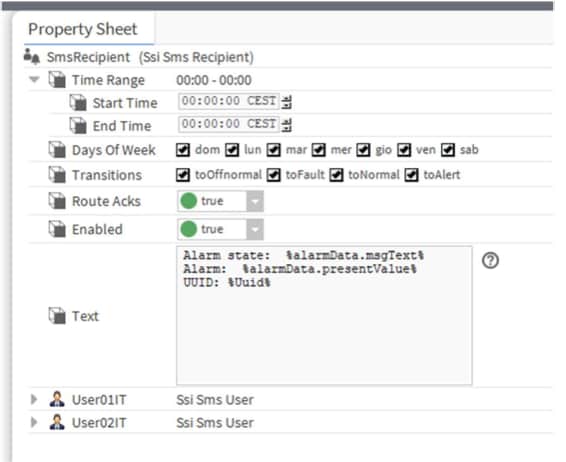Image resolution: width=566 pixels, height=462 pixels.
Task: Expand the User02IT entry
Action: click(x=34, y=422)
